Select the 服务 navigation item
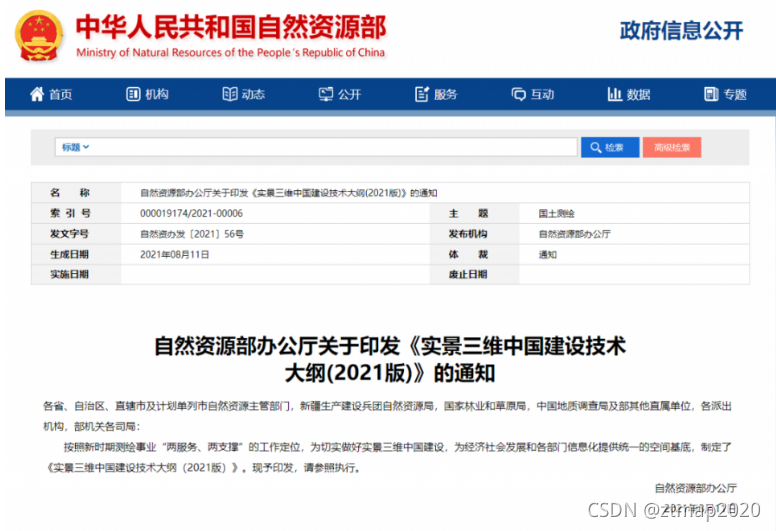776x531 pixels. pyautogui.click(x=436, y=94)
